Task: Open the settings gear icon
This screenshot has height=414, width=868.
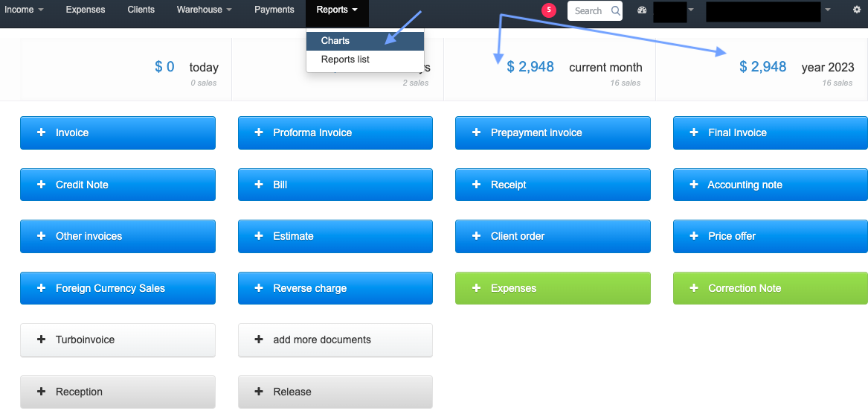Action: pyautogui.click(x=856, y=10)
